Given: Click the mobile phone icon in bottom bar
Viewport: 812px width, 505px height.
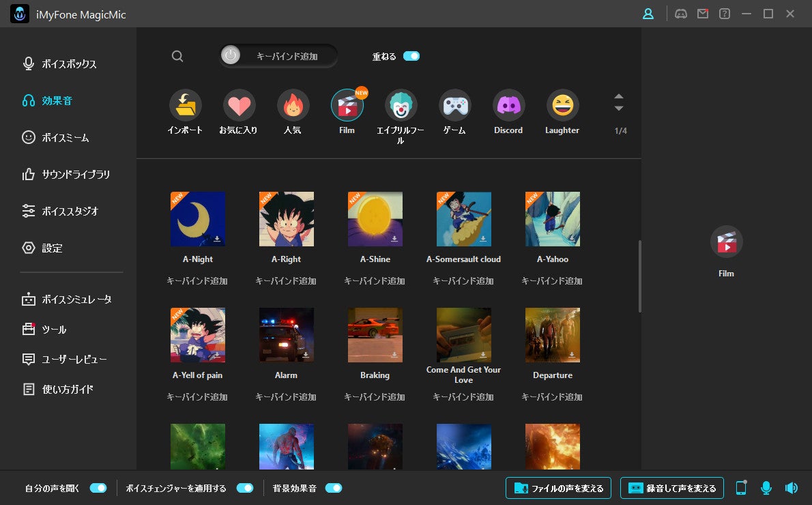Looking at the screenshot, I should tap(741, 488).
